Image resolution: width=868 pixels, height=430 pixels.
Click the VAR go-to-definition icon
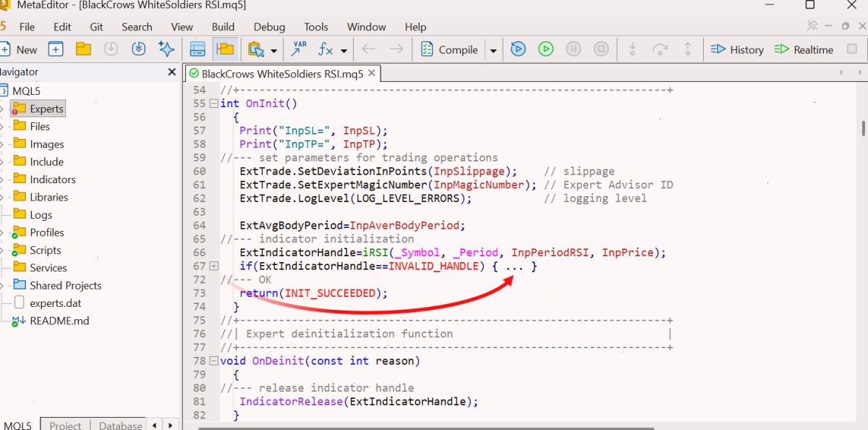[298, 50]
